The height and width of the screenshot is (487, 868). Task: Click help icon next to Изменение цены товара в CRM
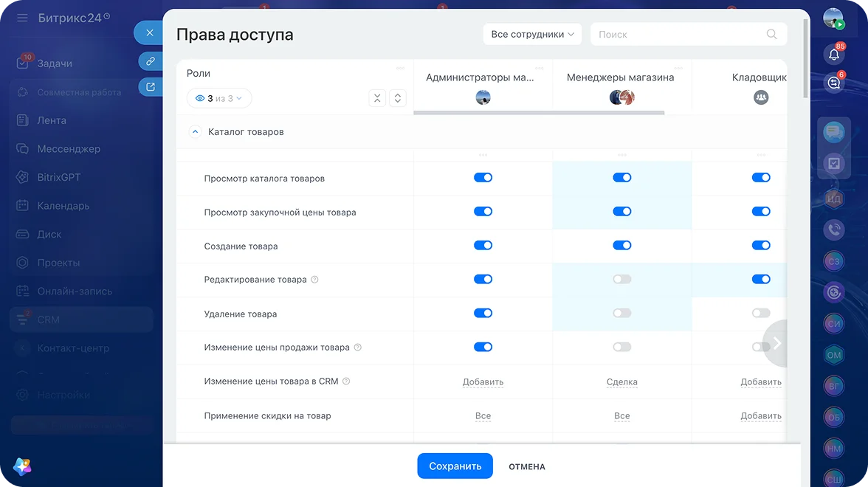pos(346,381)
